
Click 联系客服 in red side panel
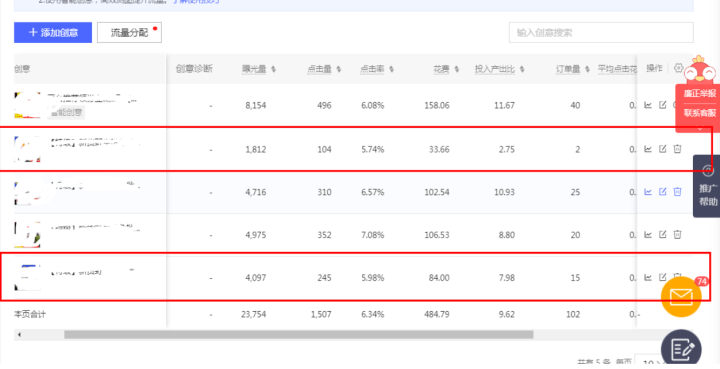coord(699,113)
